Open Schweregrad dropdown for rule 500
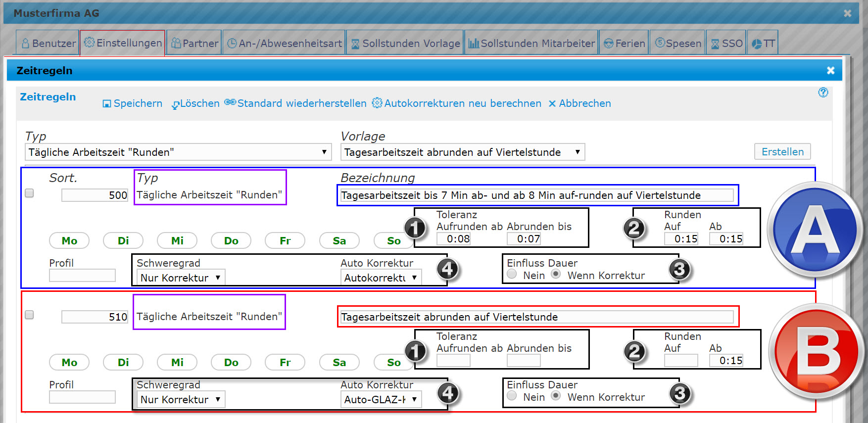 pyautogui.click(x=181, y=278)
